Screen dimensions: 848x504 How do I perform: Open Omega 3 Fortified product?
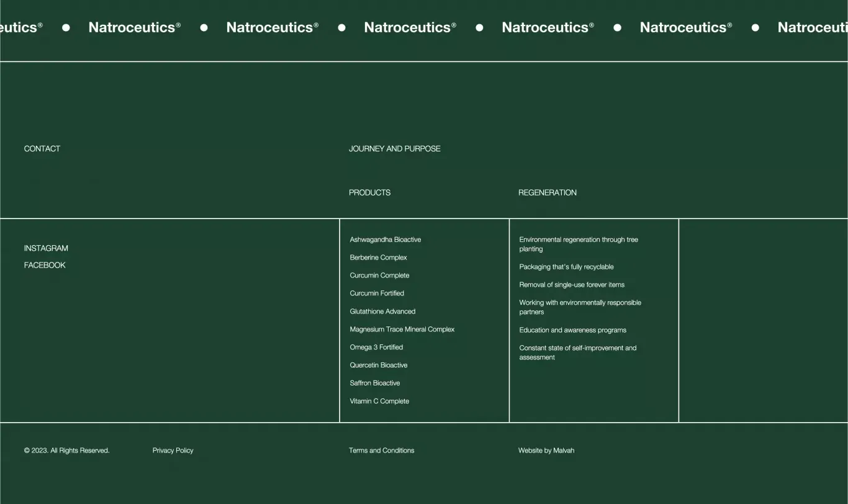376,348
